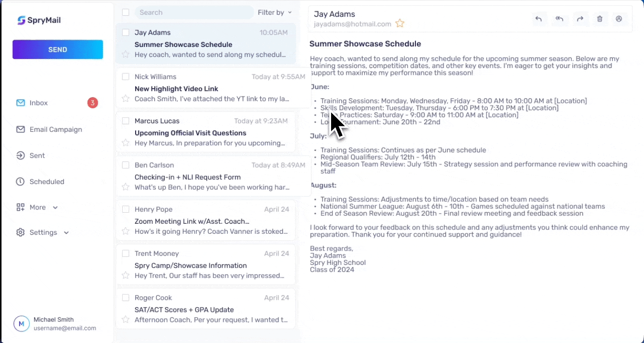The height and width of the screenshot is (343, 644).
Task: Click the Today at 9:55AM timestamp
Action: [278, 77]
